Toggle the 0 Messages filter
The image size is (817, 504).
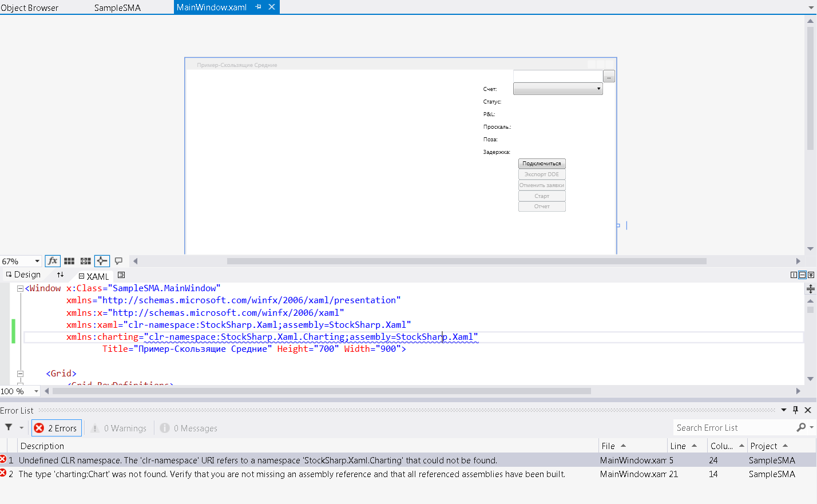pyautogui.click(x=189, y=428)
